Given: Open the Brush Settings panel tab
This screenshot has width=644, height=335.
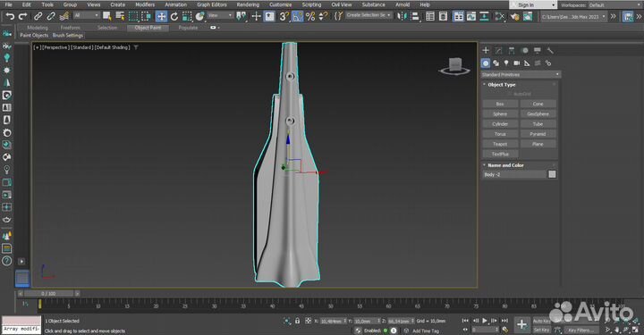Looking at the screenshot, I should (68, 35).
